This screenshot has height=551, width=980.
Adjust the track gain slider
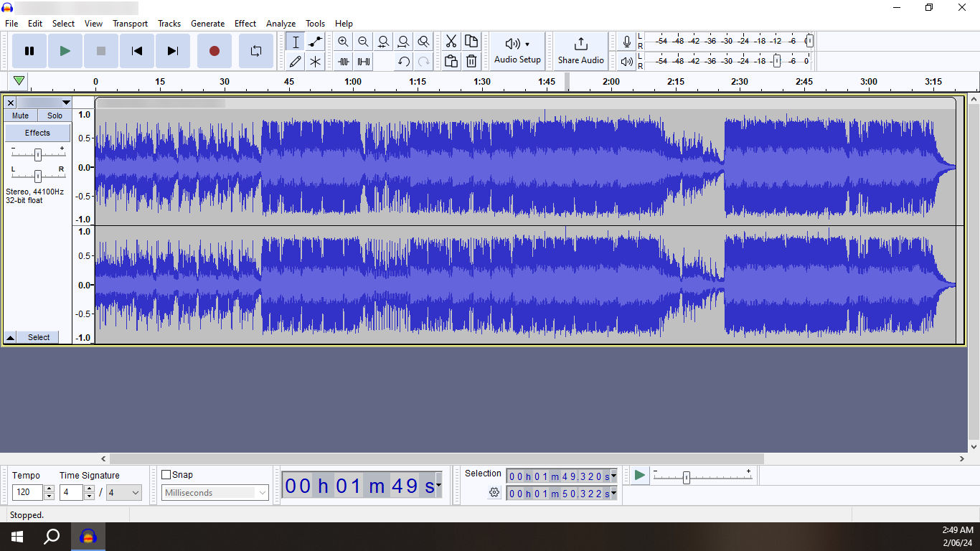(38, 154)
